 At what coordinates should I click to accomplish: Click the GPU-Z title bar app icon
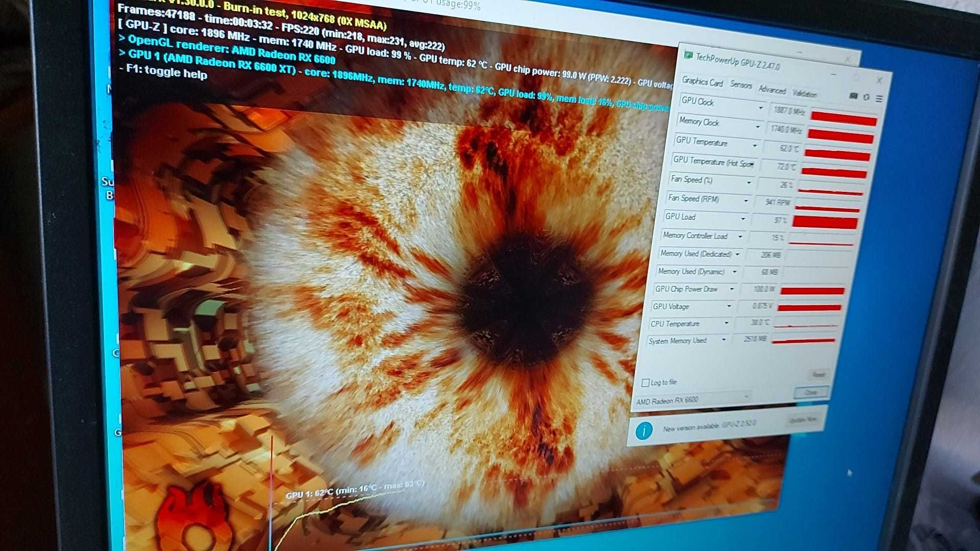pos(688,55)
